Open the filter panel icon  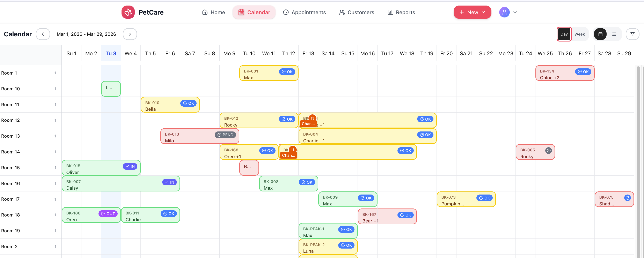(632, 34)
